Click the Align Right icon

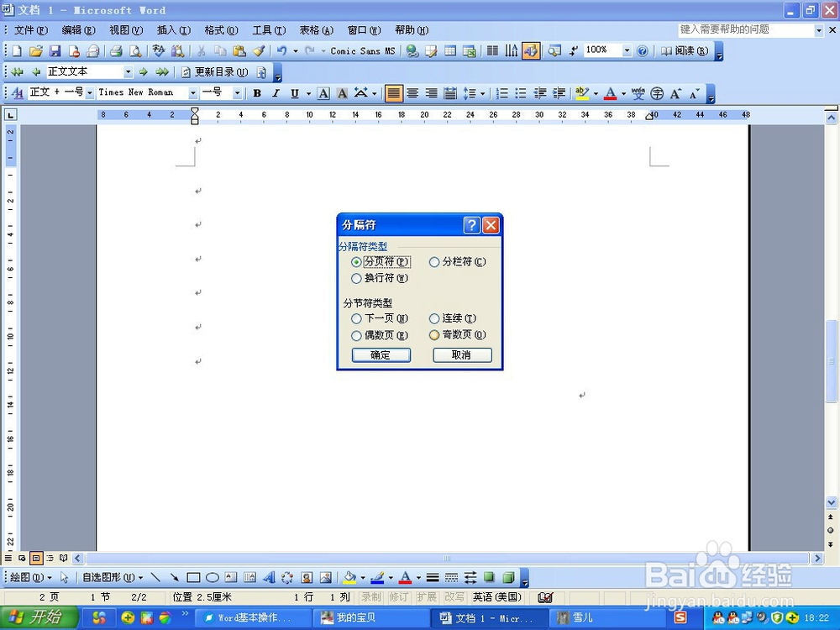point(431,93)
